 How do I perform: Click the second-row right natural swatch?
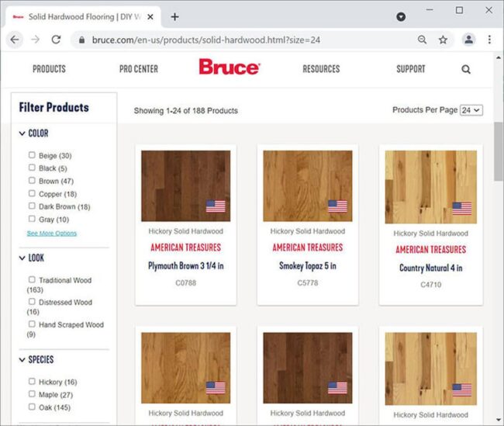click(x=430, y=369)
